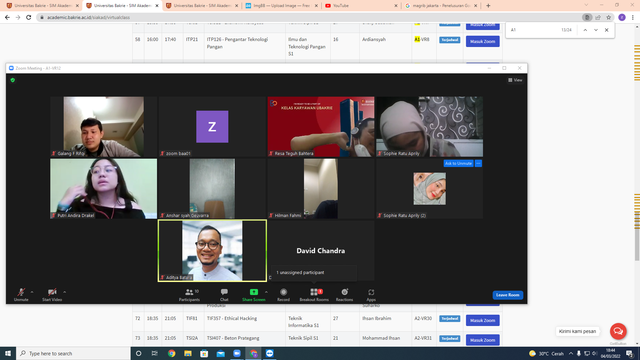Screen dimensions: 640x360
Task: Open Windows Start menu
Action: click(8, 353)
